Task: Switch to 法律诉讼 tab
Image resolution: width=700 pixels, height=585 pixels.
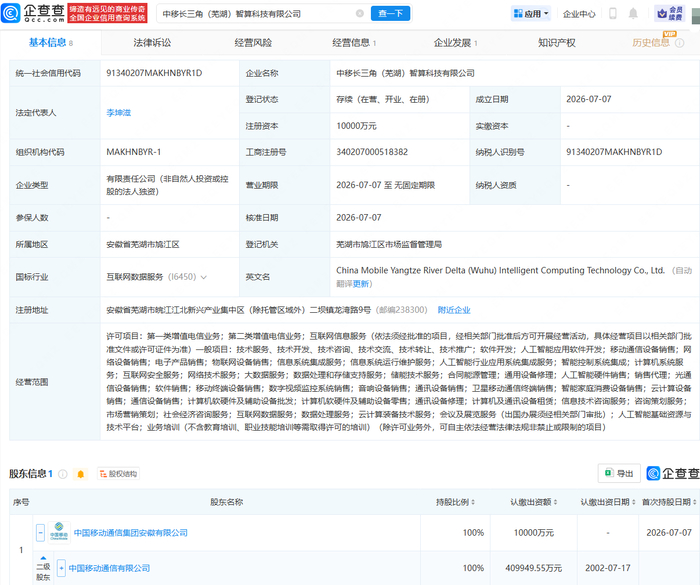Action: (152, 43)
